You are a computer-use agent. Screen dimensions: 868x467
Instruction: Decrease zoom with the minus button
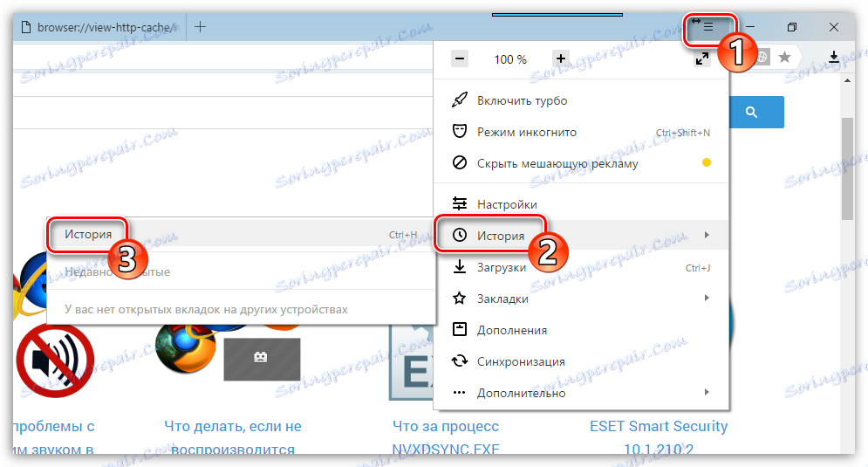460,58
